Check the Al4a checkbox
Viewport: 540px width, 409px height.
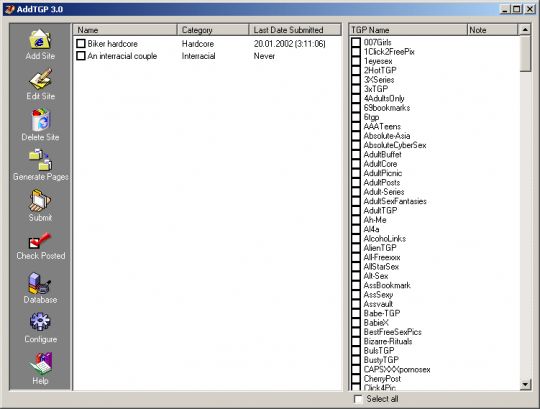[x=356, y=229]
